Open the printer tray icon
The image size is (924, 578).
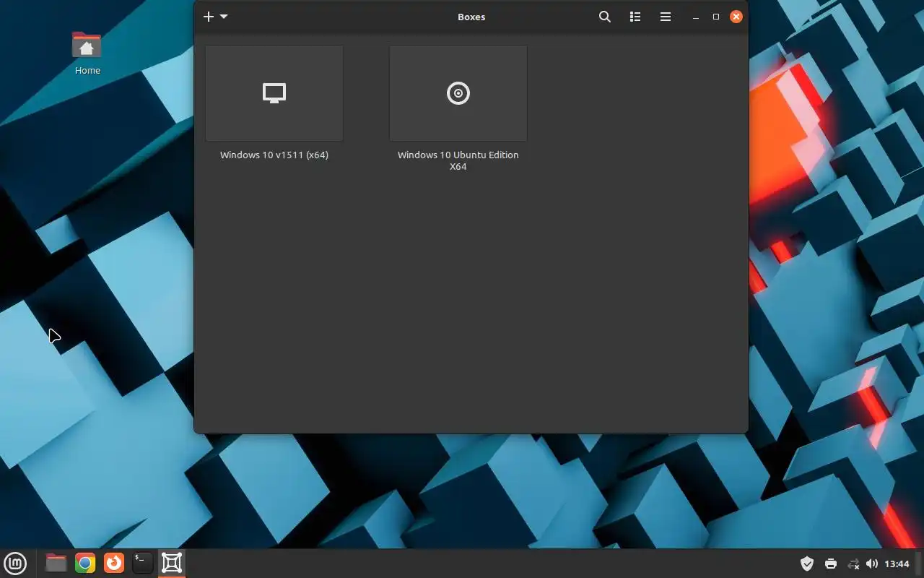pos(831,564)
